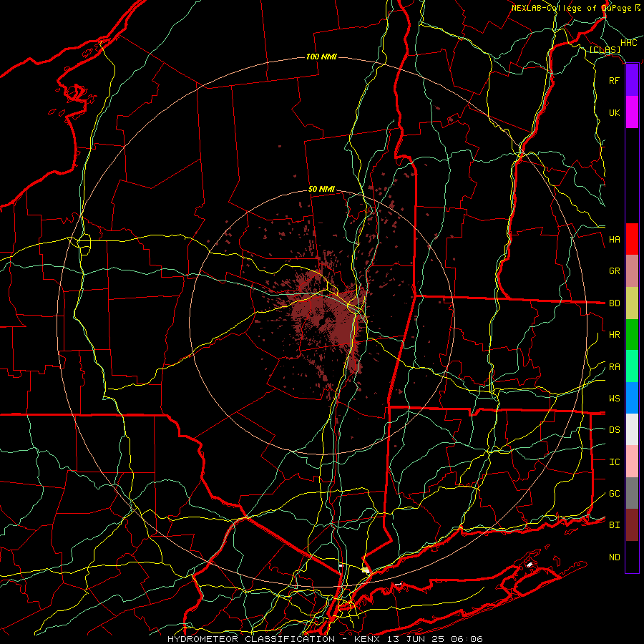Click the BI legend label
644x644 pixels.
[x=615, y=525]
